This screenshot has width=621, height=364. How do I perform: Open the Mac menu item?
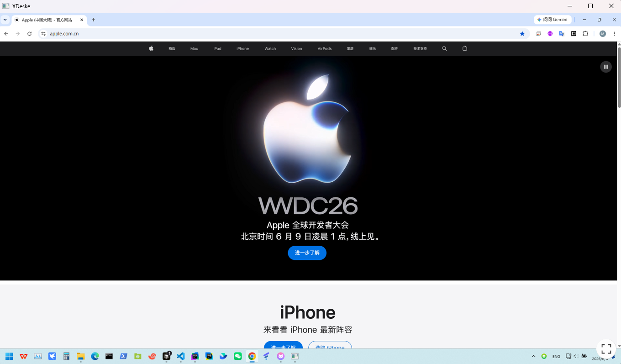[x=194, y=48]
